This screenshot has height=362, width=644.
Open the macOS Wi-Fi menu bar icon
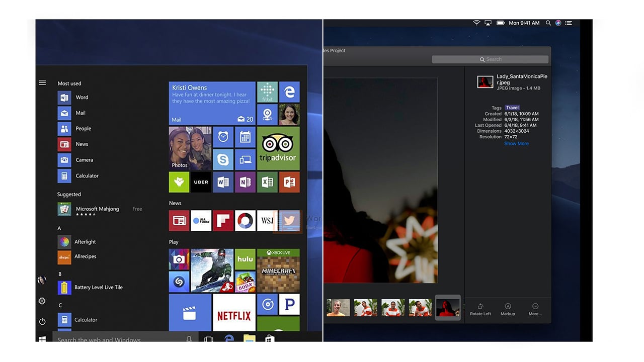[x=476, y=23]
